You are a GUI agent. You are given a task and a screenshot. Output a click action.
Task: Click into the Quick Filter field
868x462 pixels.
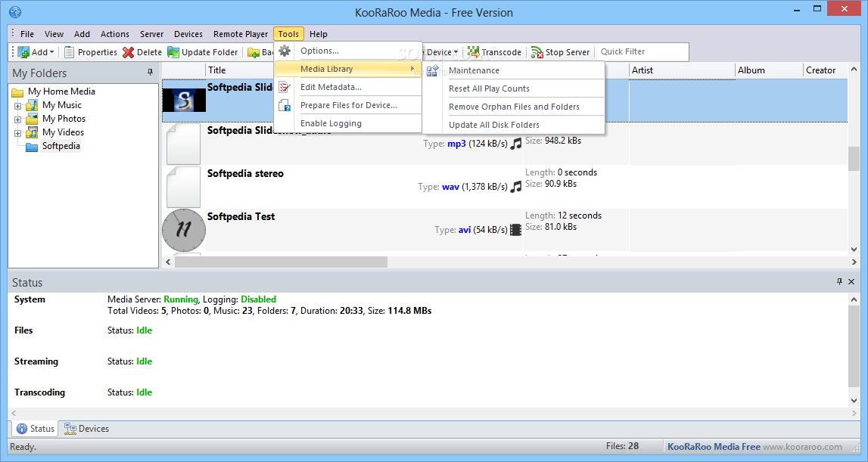(643, 51)
